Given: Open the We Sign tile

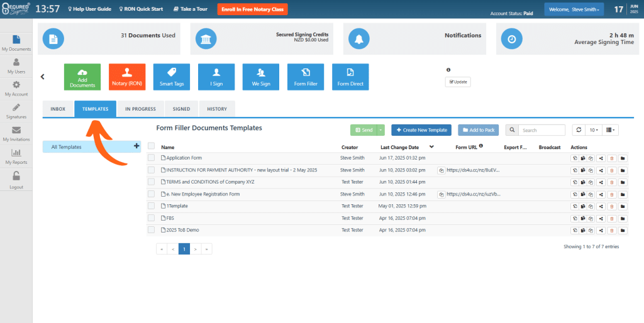Looking at the screenshot, I should (x=261, y=77).
